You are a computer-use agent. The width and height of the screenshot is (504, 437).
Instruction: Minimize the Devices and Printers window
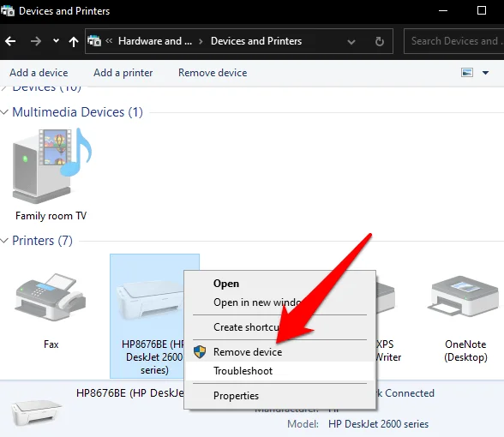[443, 10]
